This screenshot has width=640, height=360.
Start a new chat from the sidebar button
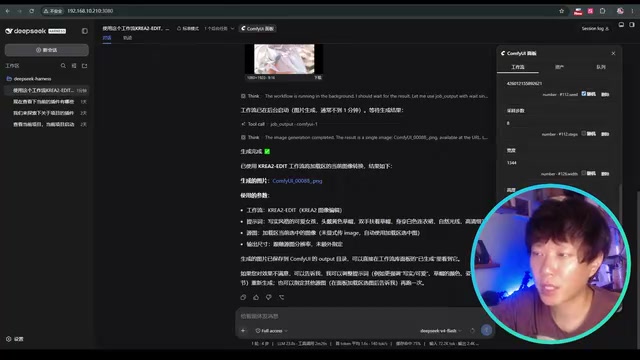pos(47,50)
